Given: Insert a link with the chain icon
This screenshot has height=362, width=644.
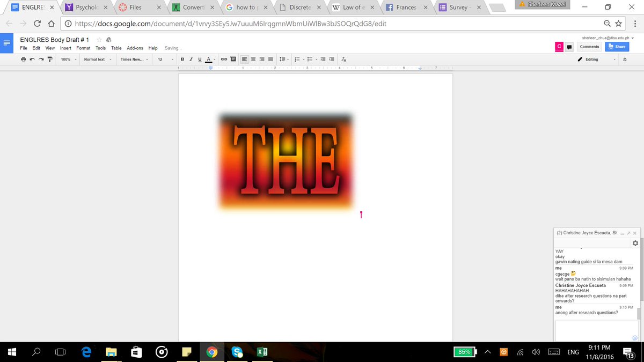Looking at the screenshot, I should coord(224,60).
